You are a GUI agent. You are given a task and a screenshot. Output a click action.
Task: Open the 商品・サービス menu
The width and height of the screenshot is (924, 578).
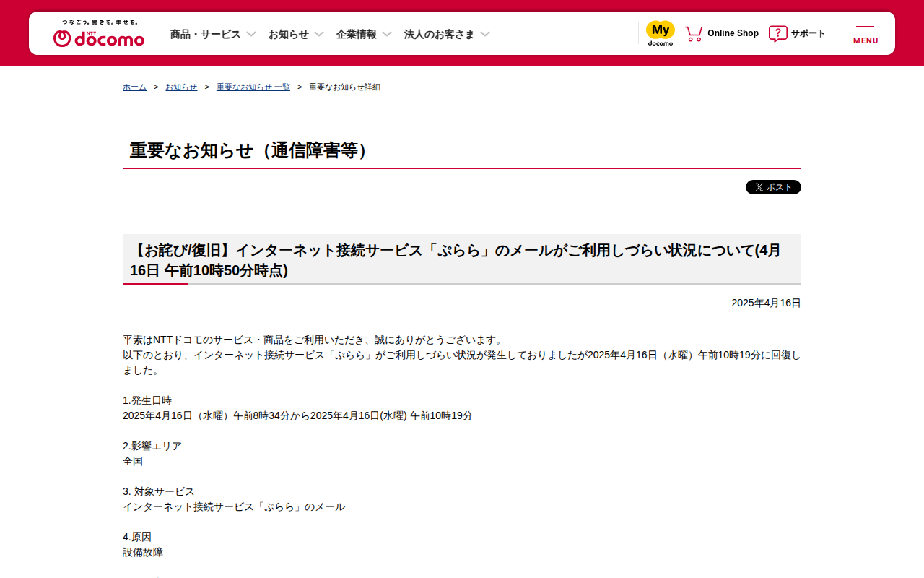[205, 34]
